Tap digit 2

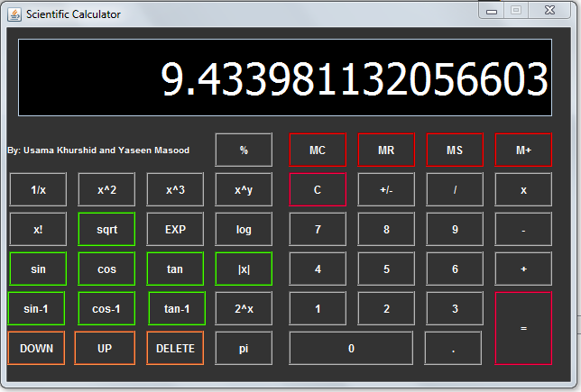click(386, 308)
